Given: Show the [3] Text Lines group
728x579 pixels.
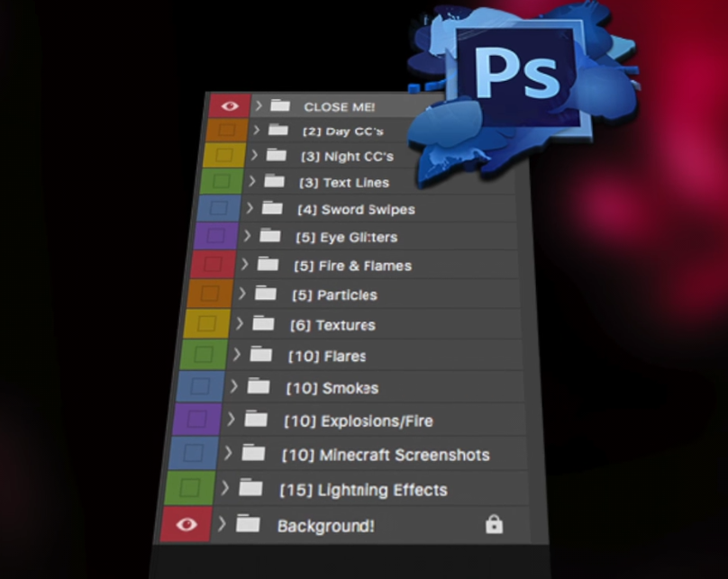Looking at the screenshot, I should pyautogui.click(x=221, y=181).
